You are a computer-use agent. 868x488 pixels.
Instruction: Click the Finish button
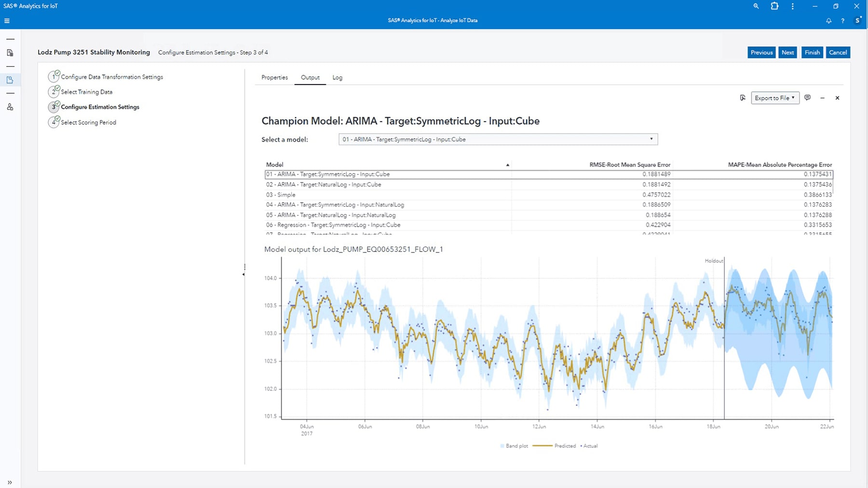(812, 52)
